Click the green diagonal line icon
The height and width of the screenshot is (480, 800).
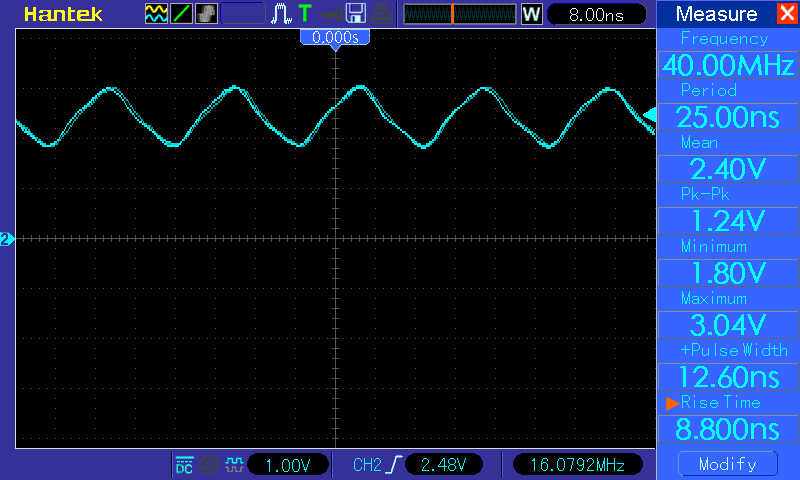tap(182, 14)
